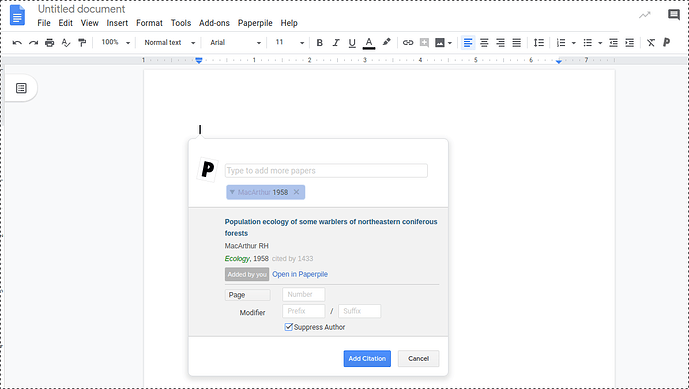Image resolution: width=689 pixels, height=389 pixels.
Task: Insert a numbered list
Action: pos(561,43)
